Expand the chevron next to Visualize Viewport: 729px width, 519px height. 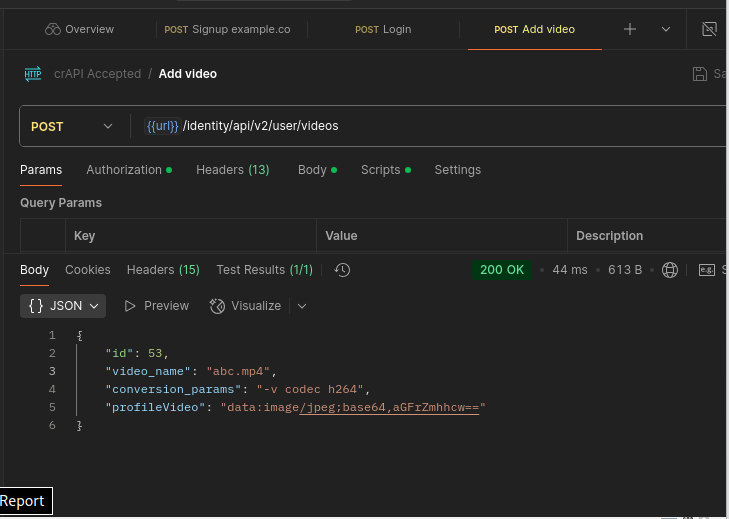[302, 306]
